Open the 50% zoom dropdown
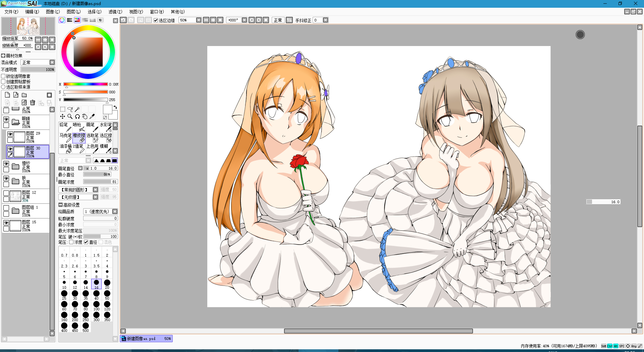 click(x=199, y=20)
